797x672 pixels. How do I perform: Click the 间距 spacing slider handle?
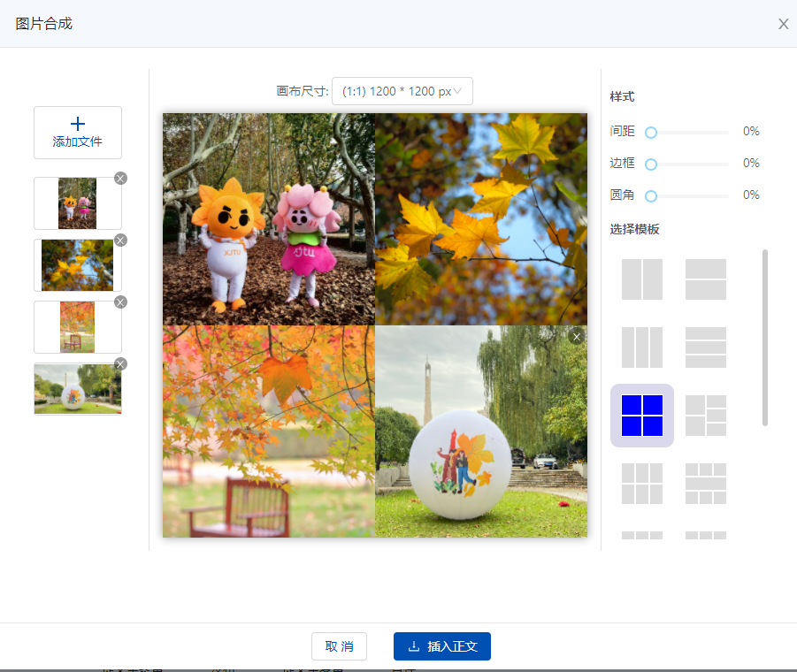pos(651,133)
